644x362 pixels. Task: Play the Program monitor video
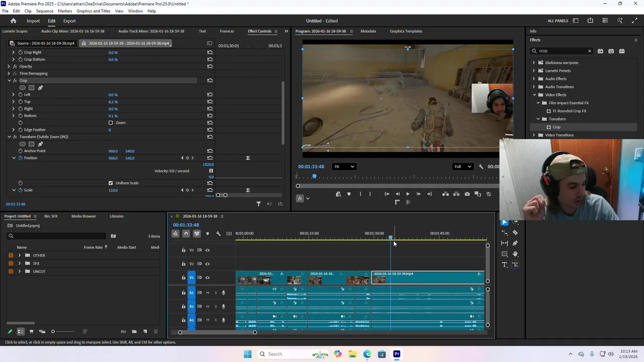point(408,194)
